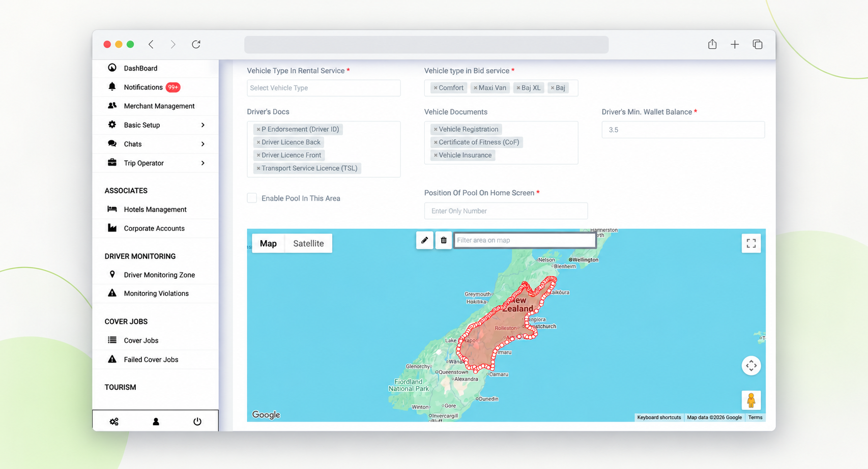This screenshot has height=469, width=868.
Task: Remove the Maxi Van tag
Action: [x=475, y=88]
